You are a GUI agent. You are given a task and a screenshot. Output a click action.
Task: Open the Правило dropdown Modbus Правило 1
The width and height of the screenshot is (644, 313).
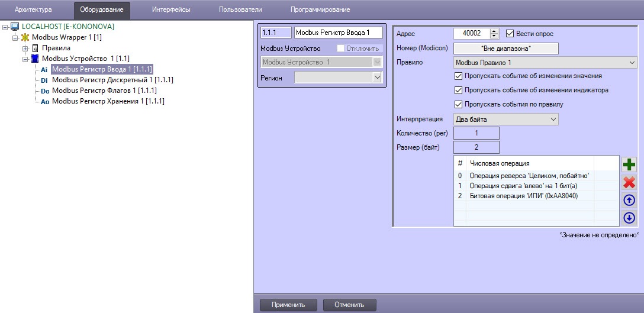coord(545,63)
